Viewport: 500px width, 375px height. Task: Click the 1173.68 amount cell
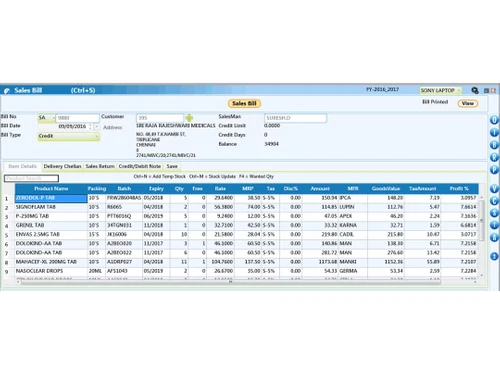[320, 262]
